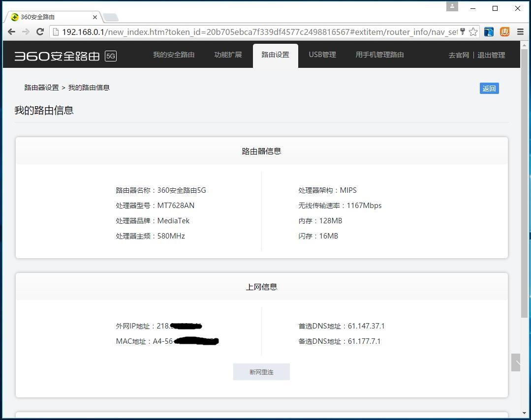Reload the page with refresh icon
This screenshot has width=531, height=420.
[x=40, y=31]
